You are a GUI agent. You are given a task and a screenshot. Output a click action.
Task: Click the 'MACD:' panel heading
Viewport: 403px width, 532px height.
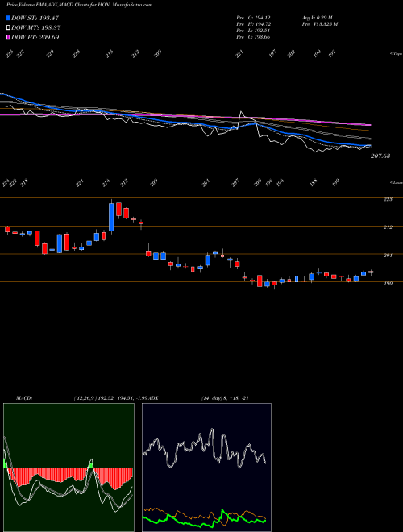pyautogui.click(x=24, y=397)
